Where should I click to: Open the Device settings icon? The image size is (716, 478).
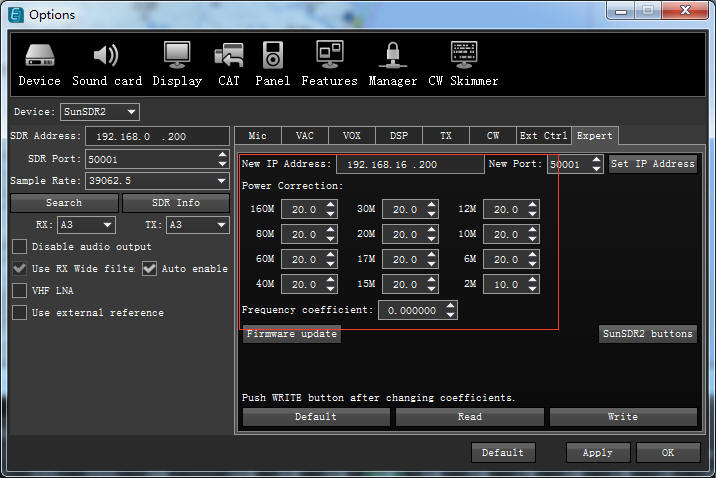pos(39,64)
